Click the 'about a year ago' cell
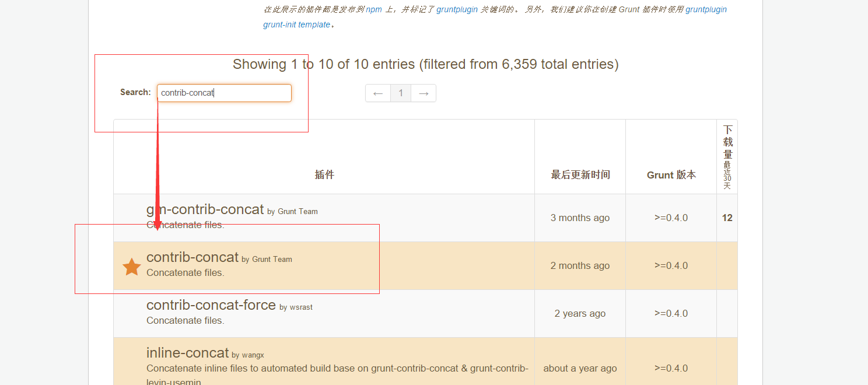Screen dimensions: 868x385 click(580, 368)
